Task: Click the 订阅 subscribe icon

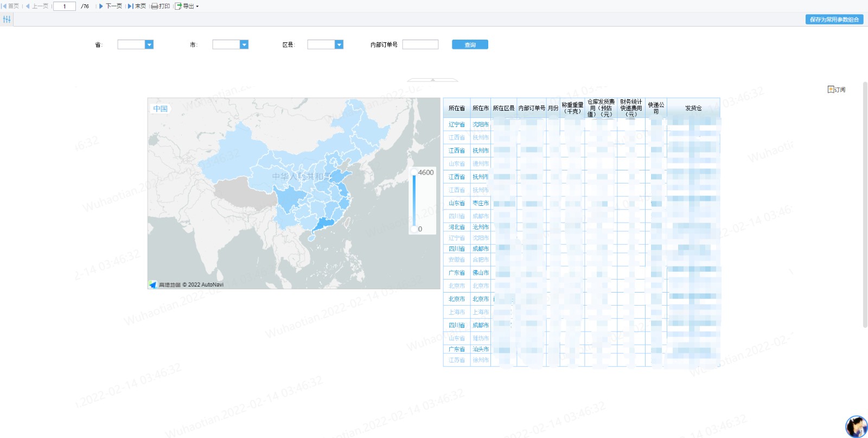Action: point(837,90)
